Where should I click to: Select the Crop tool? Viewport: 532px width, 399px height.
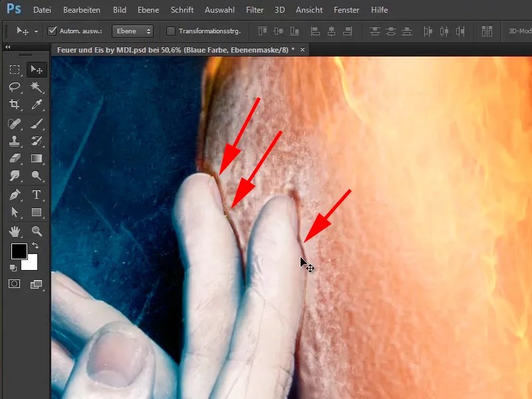point(14,104)
